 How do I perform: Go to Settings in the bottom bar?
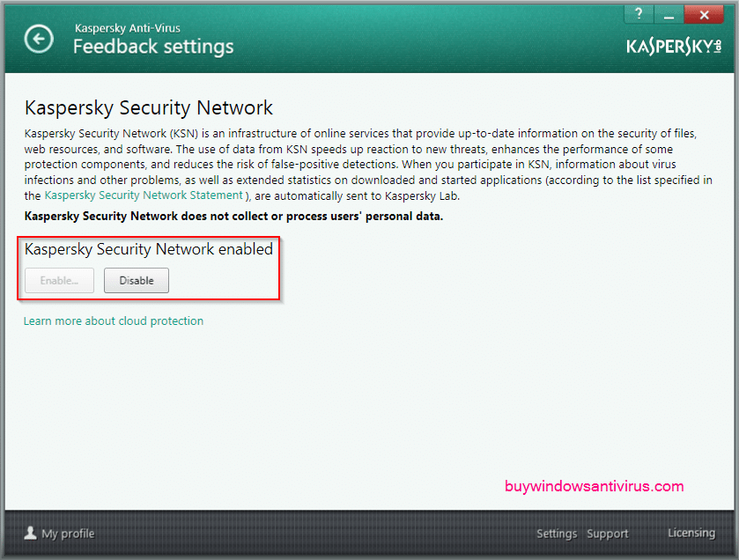point(557,534)
